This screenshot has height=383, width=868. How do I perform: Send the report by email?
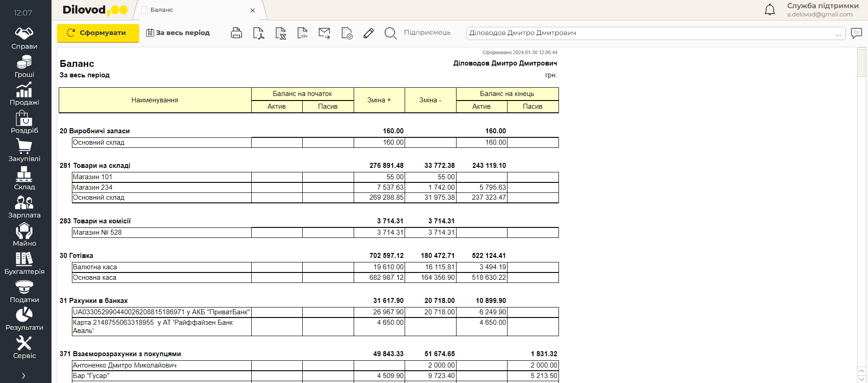coord(325,33)
